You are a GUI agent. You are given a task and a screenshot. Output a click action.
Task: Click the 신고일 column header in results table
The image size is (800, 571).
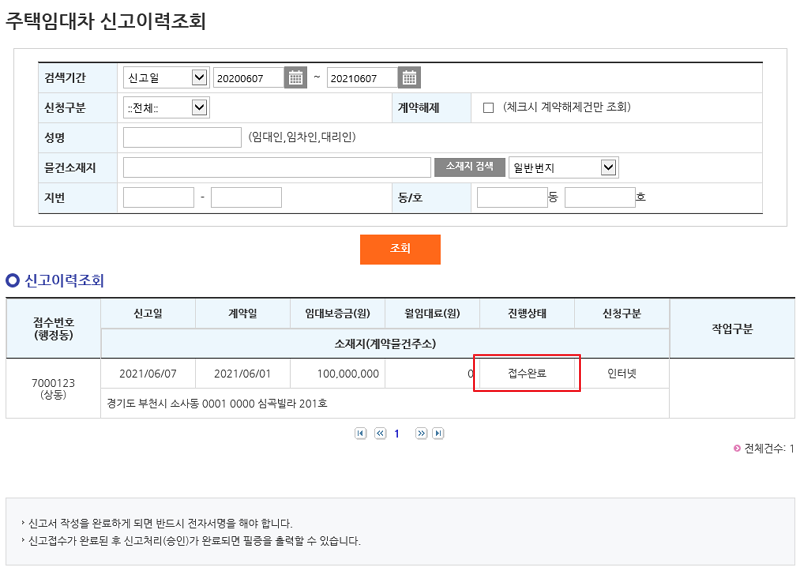coord(148,313)
